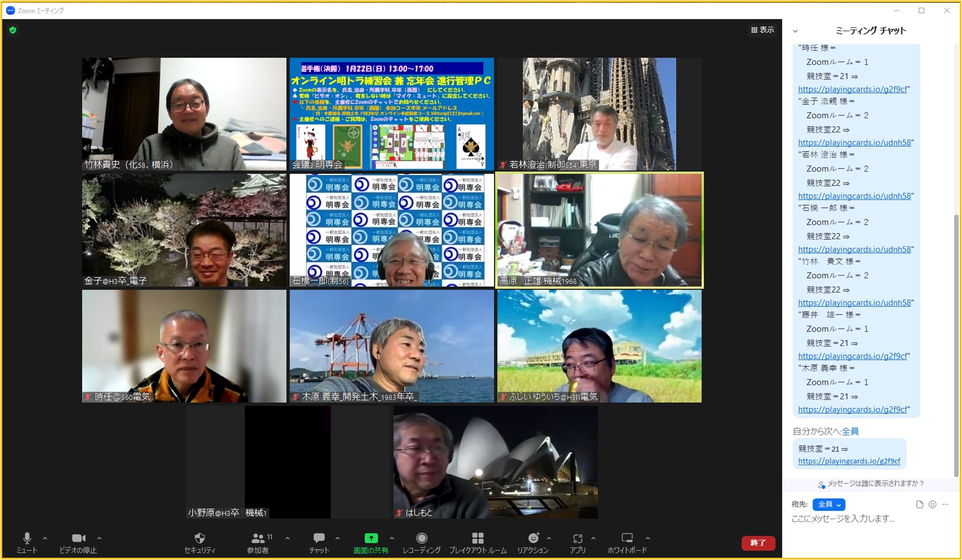Open apps icon in toolbar
This screenshot has width=962, height=560.
point(577,542)
